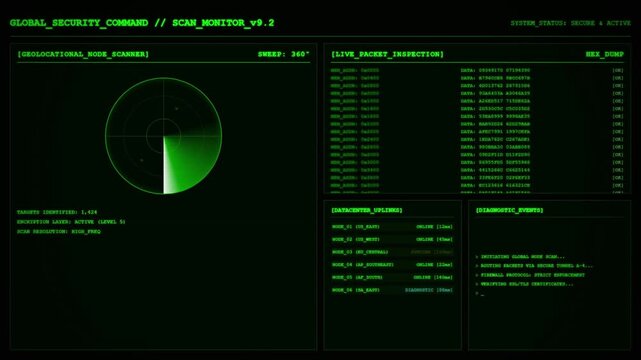Select the NODE_02 (US_WEST) uplink row
Image resolution: width=641 pixels, height=360 pixels.
tap(392, 239)
